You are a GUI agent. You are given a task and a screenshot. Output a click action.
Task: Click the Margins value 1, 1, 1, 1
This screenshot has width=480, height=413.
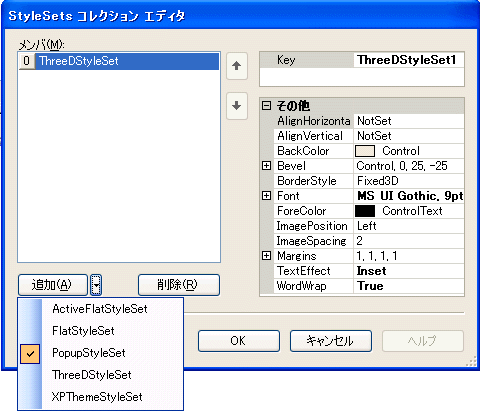(409, 256)
